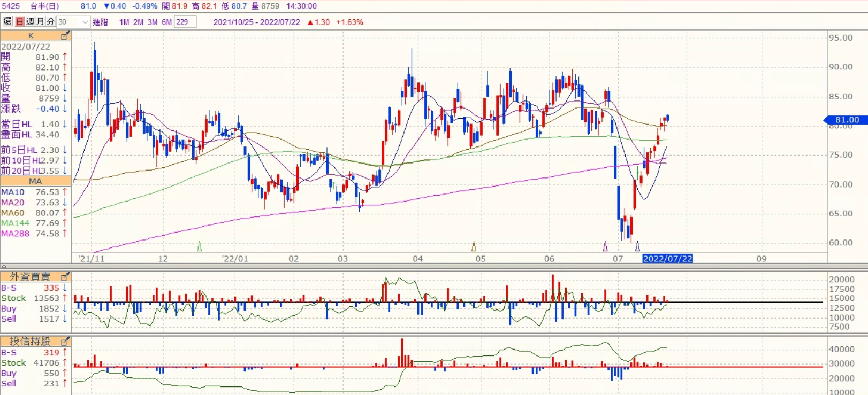Click the 81.00 current price marker on the axis
Screen dimensions: 868x395
tap(846, 120)
